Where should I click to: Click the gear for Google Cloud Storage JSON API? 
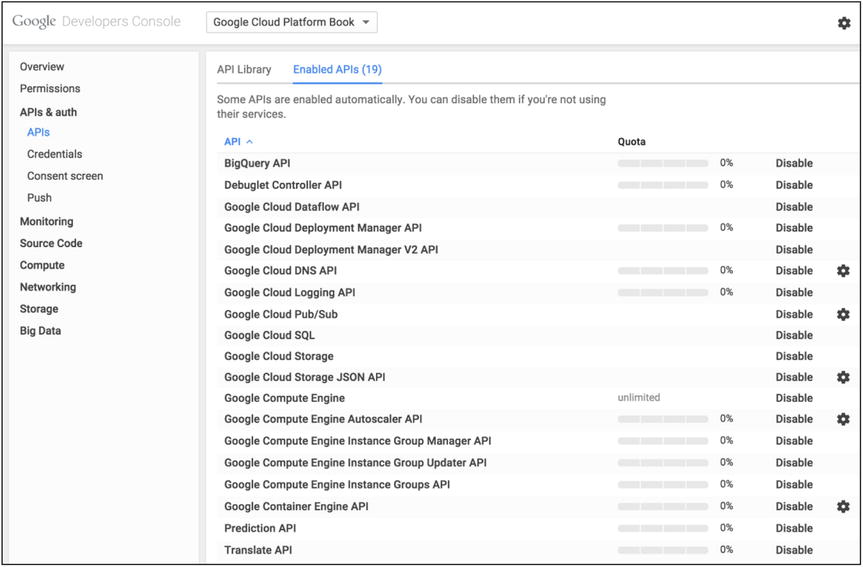(843, 377)
